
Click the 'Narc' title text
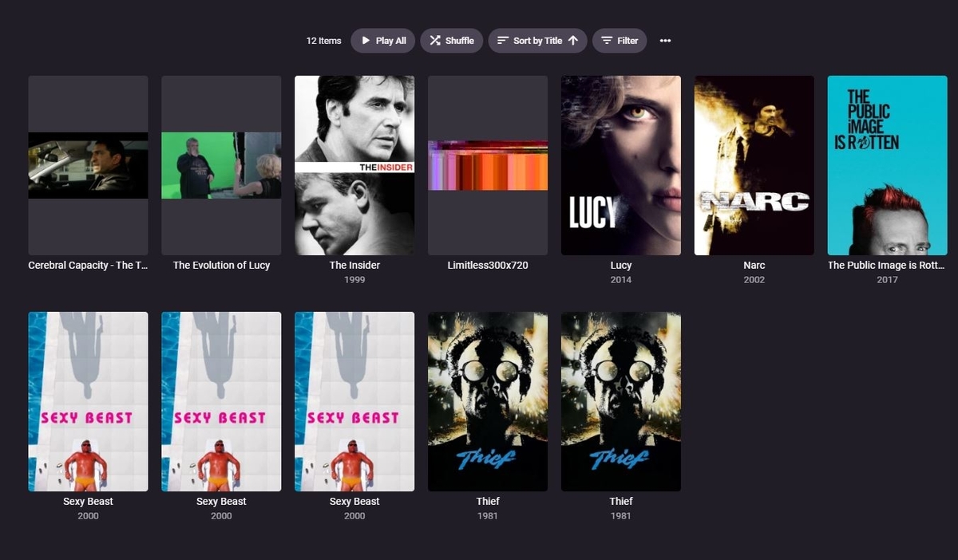click(754, 266)
